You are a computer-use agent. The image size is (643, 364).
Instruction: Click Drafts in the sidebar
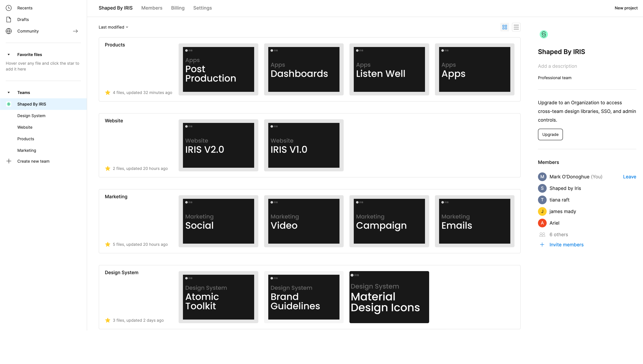pyautogui.click(x=23, y=20)
